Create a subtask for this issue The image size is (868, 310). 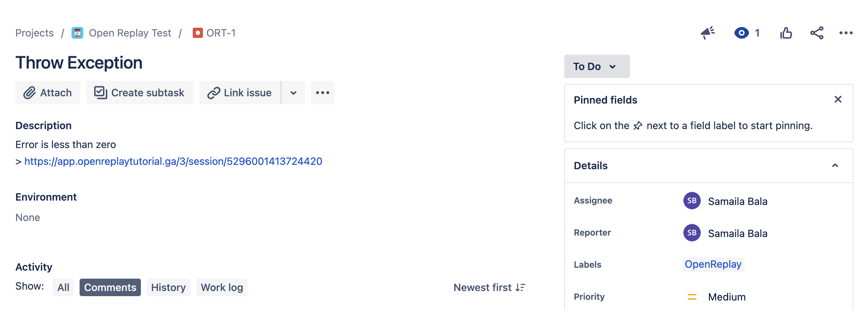140,93
